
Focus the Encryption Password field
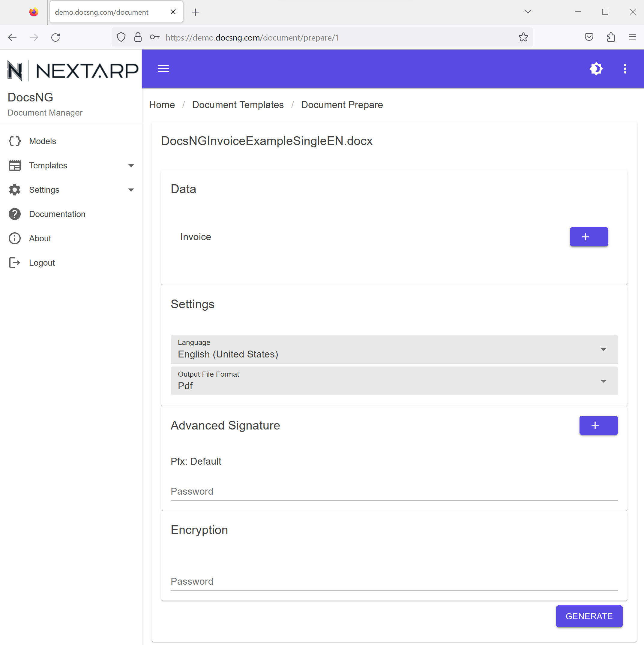(394, 581)
